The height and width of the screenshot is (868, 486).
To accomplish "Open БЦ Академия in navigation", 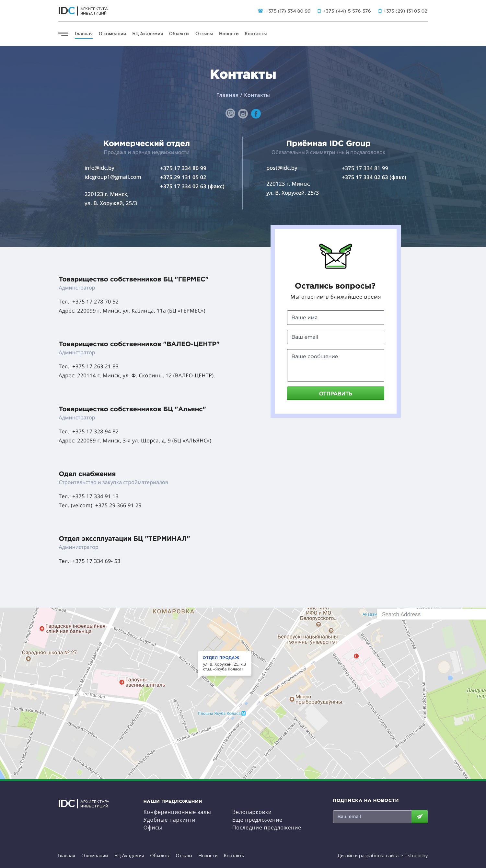I will click(147, 34).
